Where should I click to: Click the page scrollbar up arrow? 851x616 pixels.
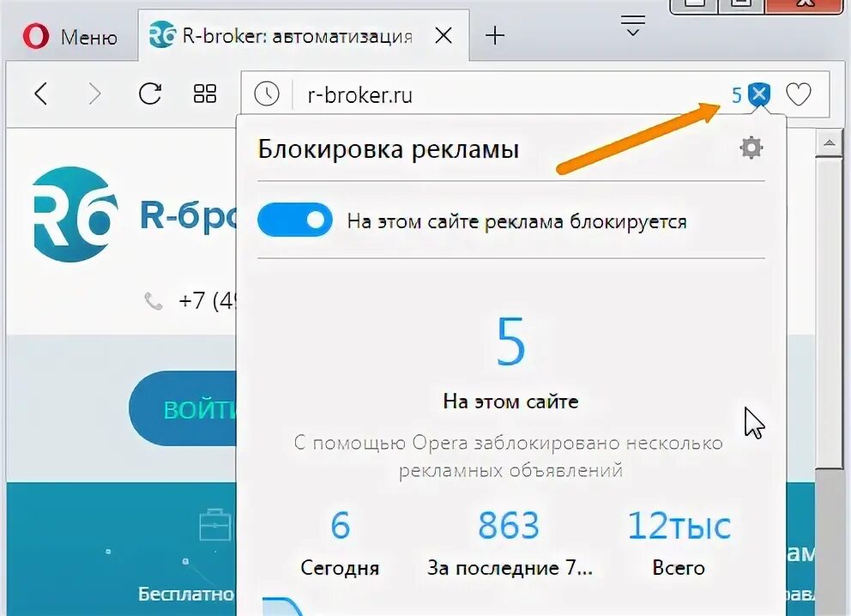click(829, 142)
